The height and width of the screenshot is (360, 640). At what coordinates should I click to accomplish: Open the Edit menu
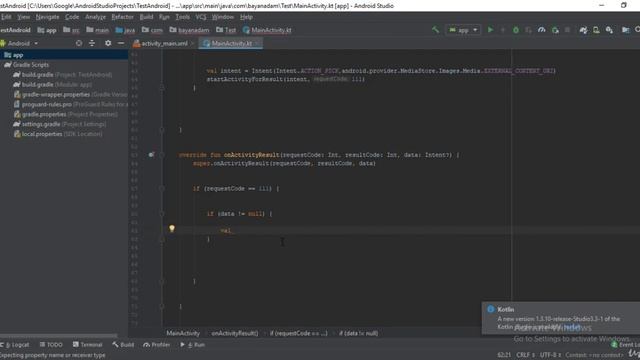click(6, 17)
